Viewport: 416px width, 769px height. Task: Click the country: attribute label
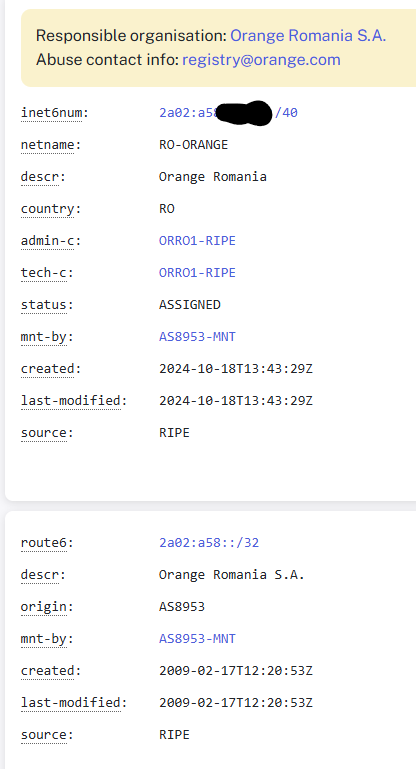(51, 209)
